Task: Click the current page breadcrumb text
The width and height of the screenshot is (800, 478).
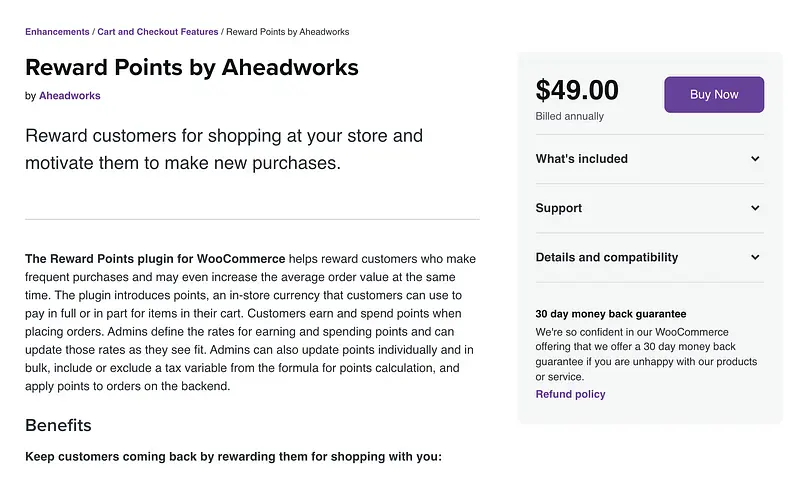Action: pos(287,32)
